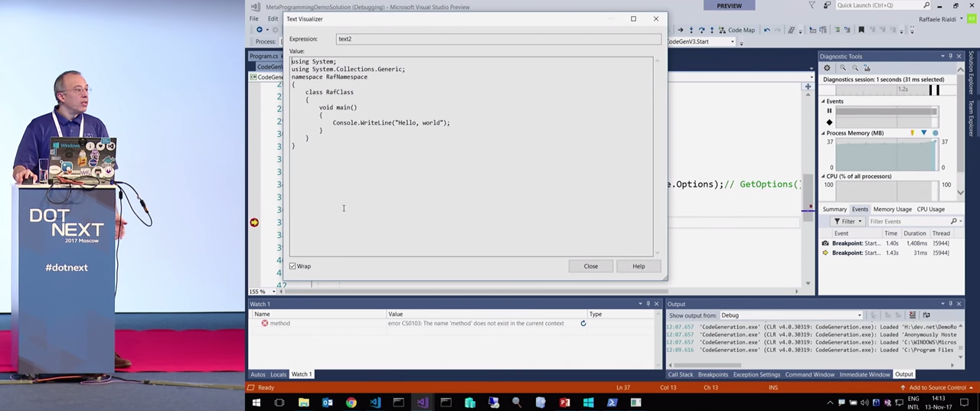The image size is (980, 411).
Task: Switch to the Locals tab
Action: click(x=278, y=374)
